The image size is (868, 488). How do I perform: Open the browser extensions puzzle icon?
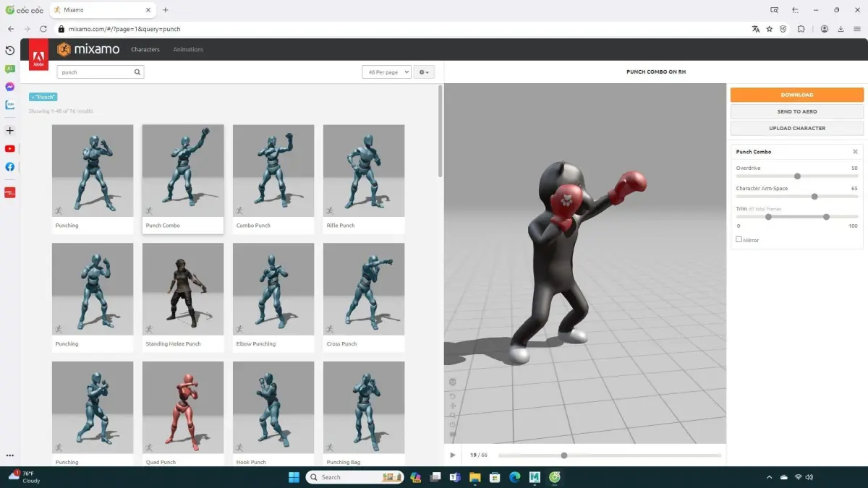[801, 29]
